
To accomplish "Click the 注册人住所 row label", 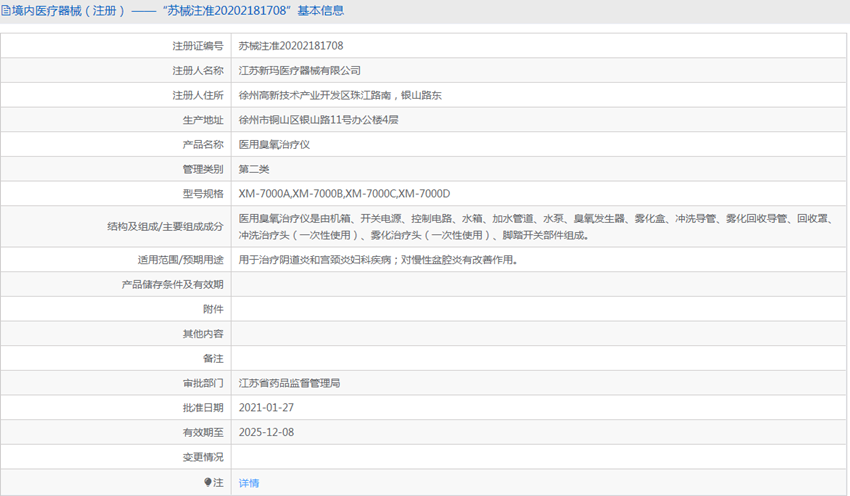I will [x=198, y=95].
